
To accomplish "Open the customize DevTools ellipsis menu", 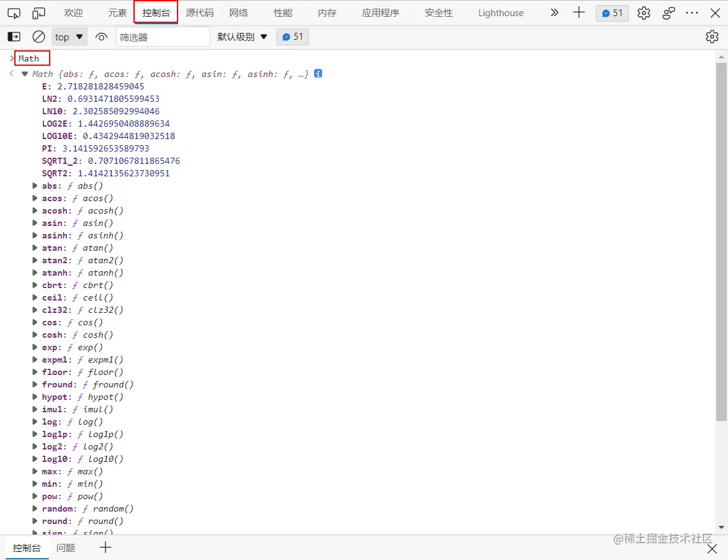I will [x=692, y=13].
